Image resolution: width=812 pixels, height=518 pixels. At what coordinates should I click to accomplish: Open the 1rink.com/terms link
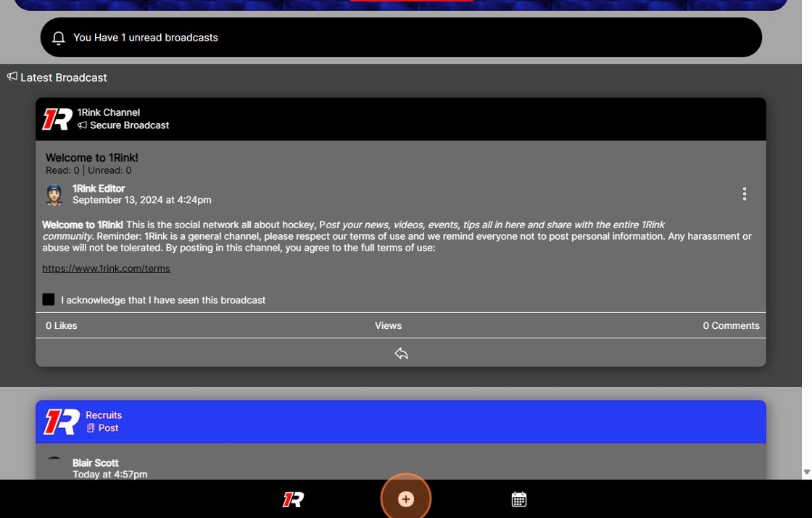coord(106,269)
